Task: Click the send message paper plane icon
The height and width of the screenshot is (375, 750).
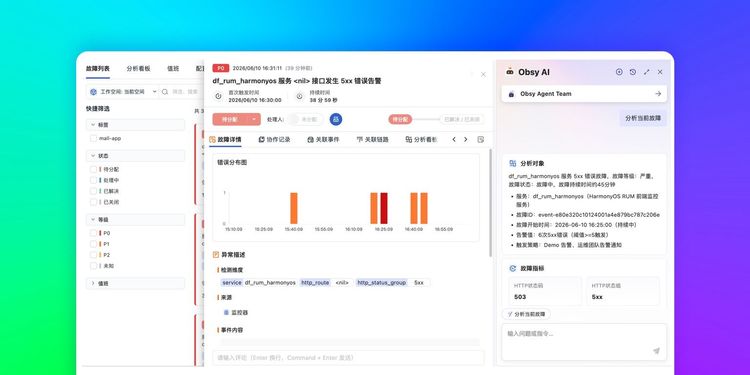Action: (x=656, y=351)
